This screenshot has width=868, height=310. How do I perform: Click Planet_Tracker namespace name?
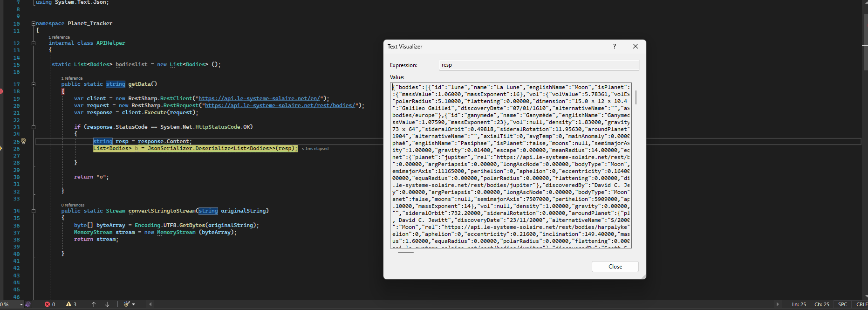click(90, 23)
